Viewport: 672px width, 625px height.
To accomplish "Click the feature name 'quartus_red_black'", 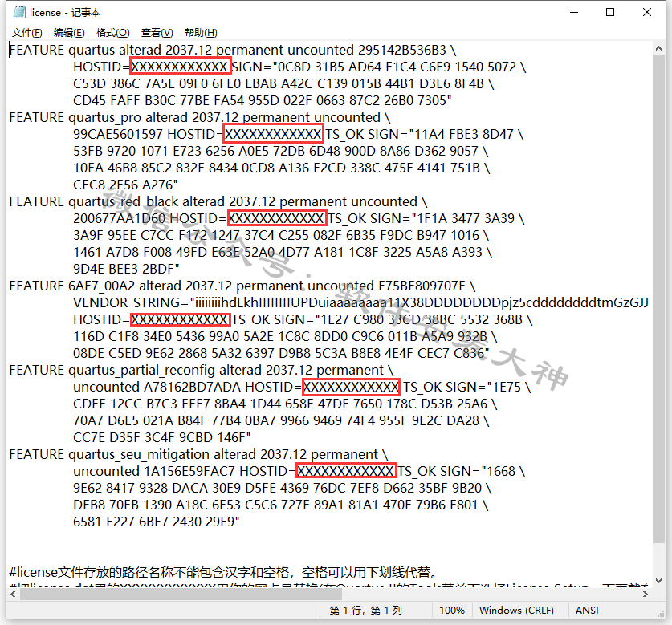I will tap(123, 201).
